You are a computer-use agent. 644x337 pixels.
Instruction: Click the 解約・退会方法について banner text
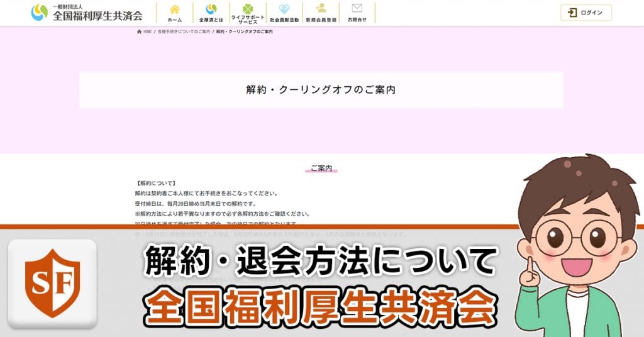coord(320,261)
